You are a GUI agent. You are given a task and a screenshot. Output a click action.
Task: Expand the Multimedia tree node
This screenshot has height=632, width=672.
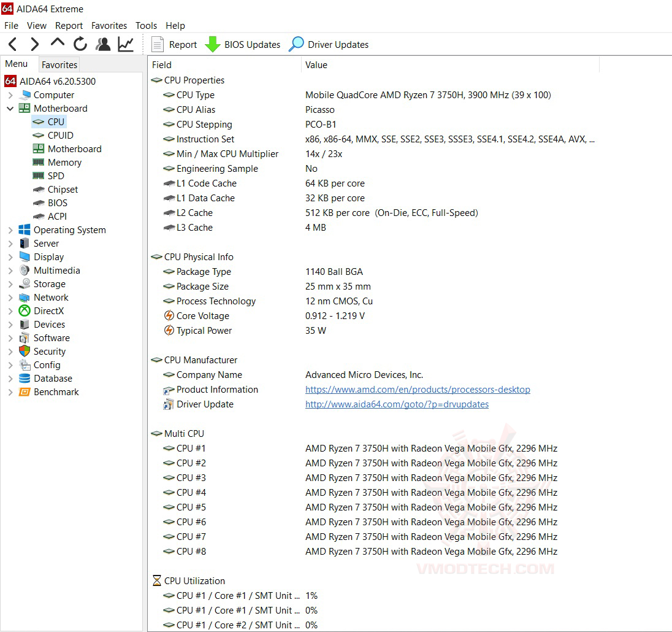10,271
